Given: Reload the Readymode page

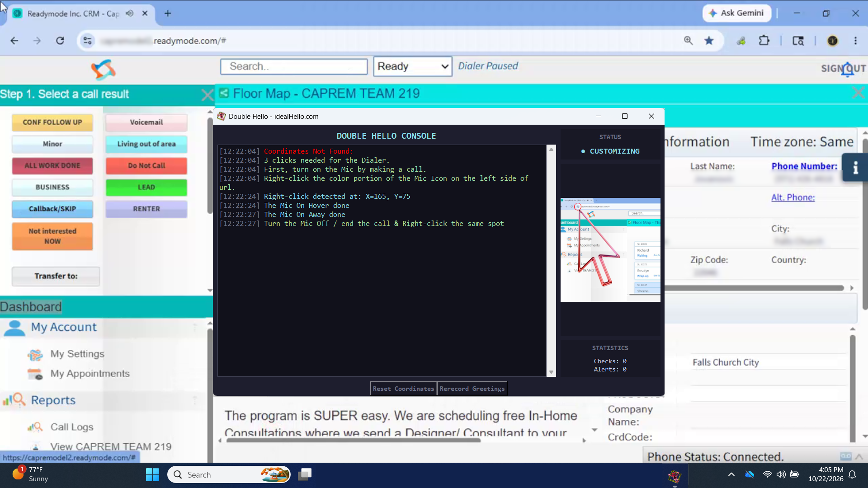Looking at the screenshot, I should coord(60,41).
